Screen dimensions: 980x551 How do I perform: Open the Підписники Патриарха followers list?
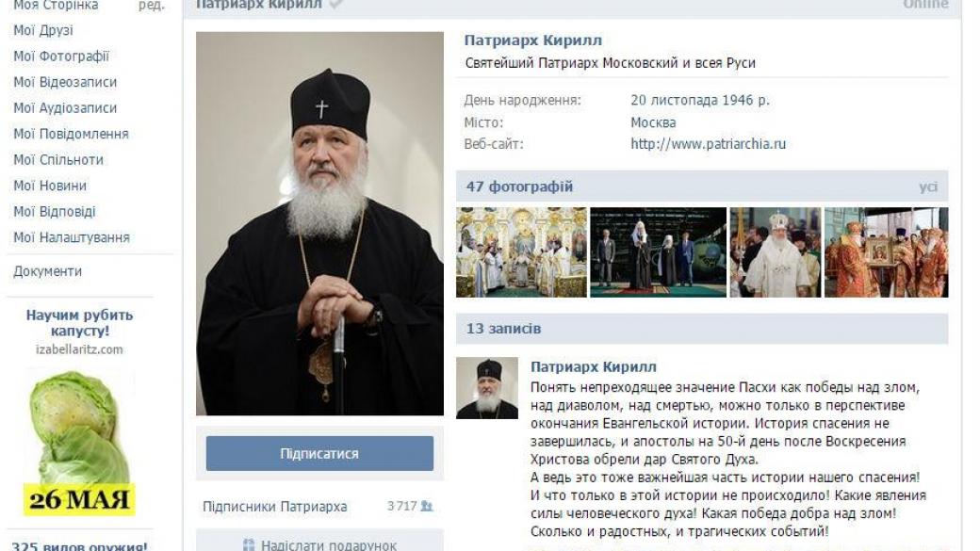pyautogui.click(x=274, y=507)
